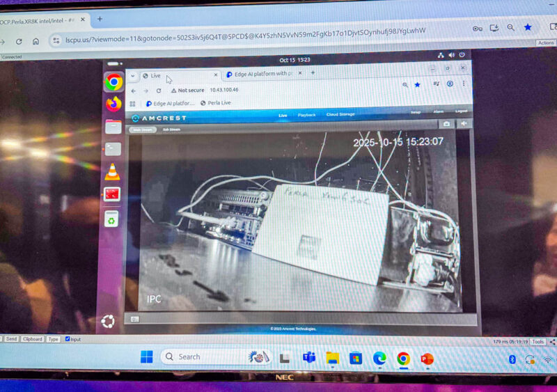Open the Terminal from the Ubuntu dock
The image size is (557, 392).
pos(113,149)
